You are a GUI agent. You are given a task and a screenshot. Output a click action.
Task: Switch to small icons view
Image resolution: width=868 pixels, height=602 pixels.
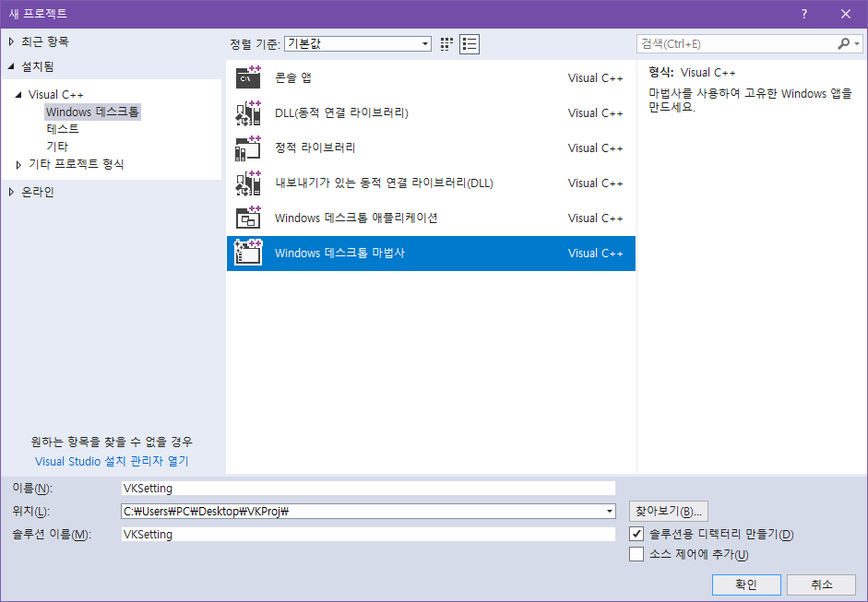(446, 43)
